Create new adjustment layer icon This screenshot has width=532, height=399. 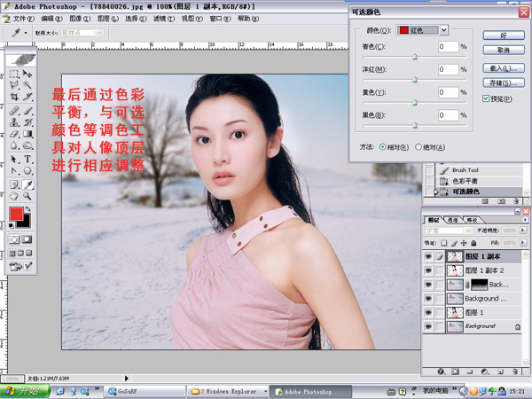[x=485, y=372]
